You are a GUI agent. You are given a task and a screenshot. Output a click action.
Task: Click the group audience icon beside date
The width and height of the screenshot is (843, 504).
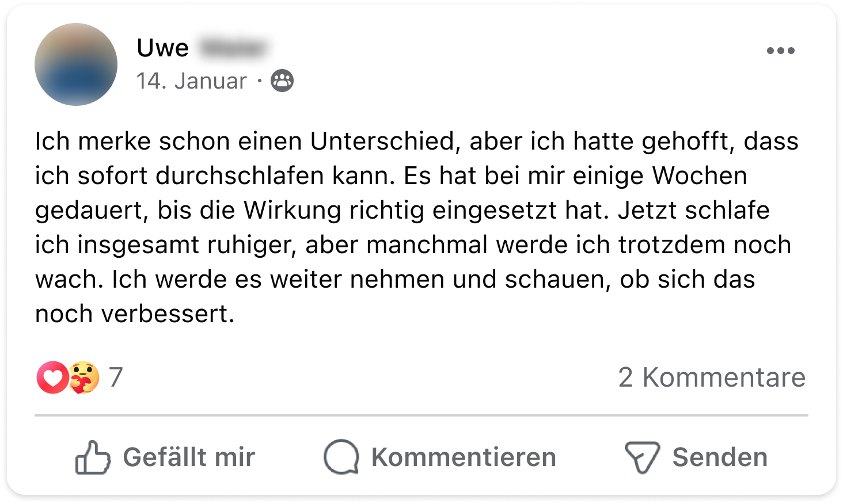tap(282, 81)
